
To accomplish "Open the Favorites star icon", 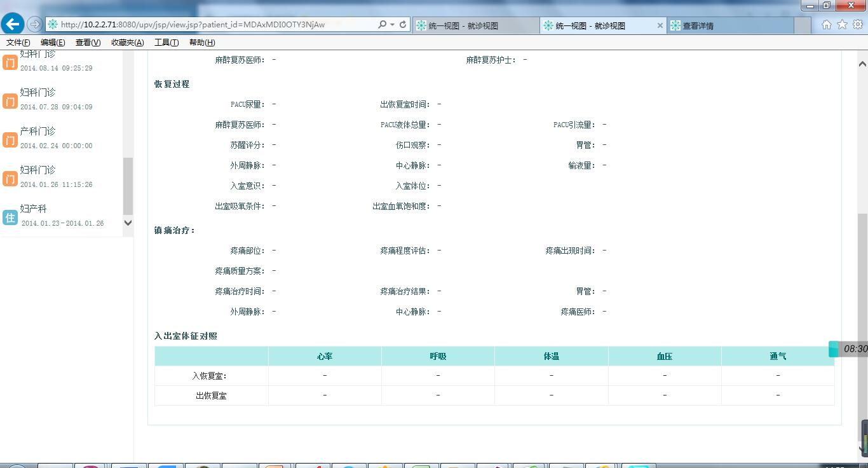I will [842, 25].
